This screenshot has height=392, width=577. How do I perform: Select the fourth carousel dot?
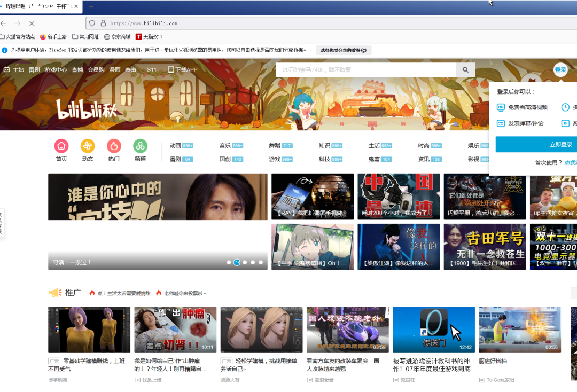tap(253, 263)
